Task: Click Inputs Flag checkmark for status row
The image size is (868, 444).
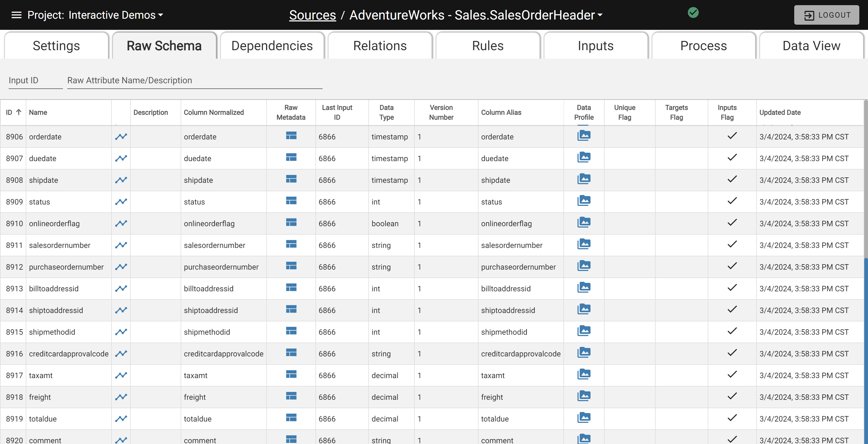Action: click(732, 201)
